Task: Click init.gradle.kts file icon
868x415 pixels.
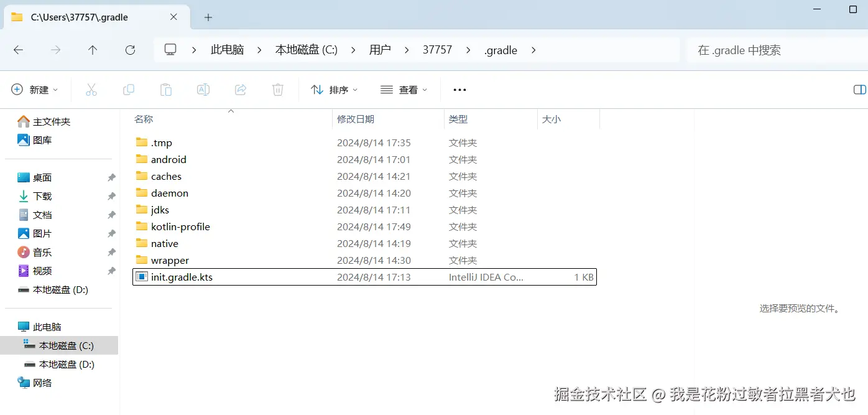Action: click(142, 277)
